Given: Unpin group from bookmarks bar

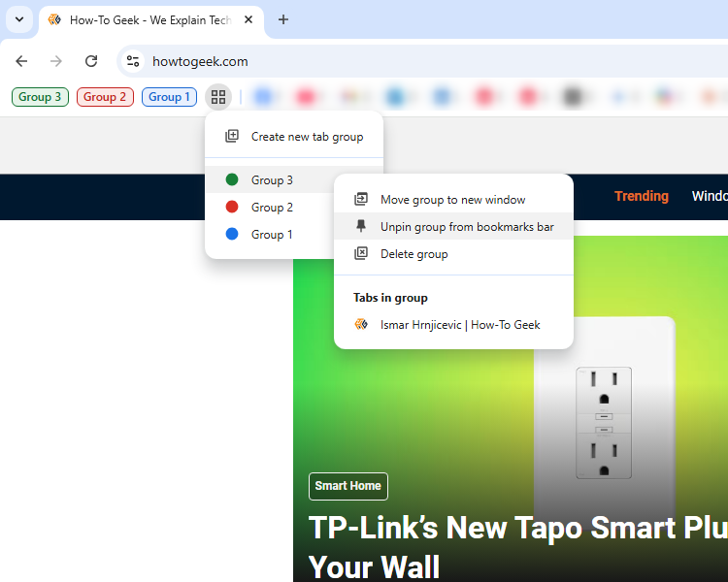Looking at the screenshot, I should pos(453,226).
